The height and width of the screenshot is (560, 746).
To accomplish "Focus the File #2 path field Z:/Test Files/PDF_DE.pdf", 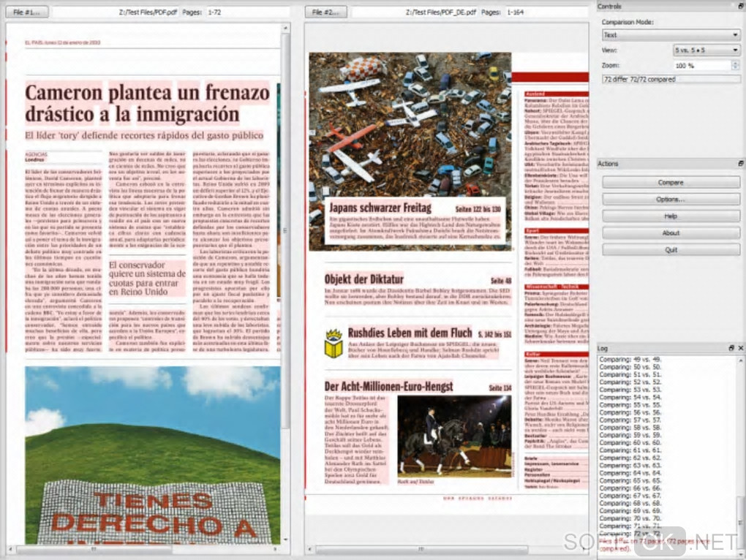I will pos(414,12).
